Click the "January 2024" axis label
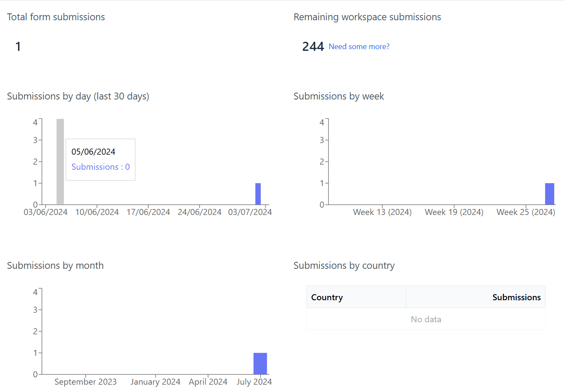Image resolution: width=565 pixels, height=392 pixels. tap(155, 382)
